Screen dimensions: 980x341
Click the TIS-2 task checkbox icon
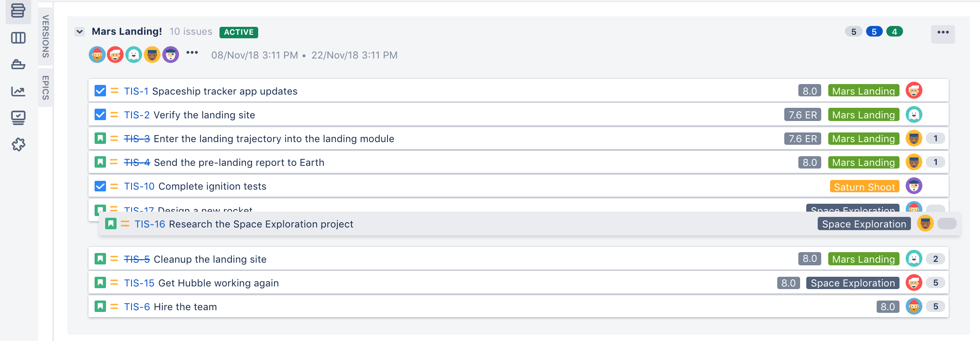pos(100,114)
